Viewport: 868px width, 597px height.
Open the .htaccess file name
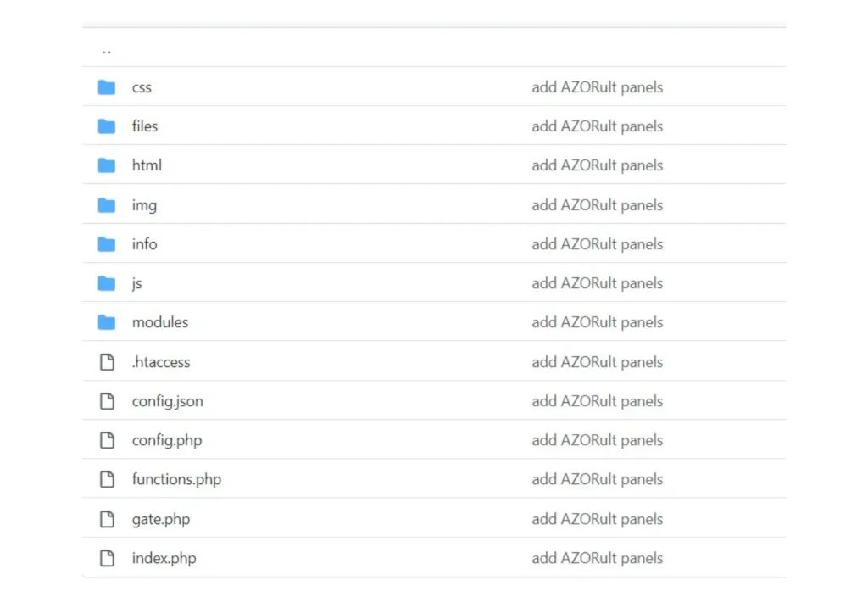(161, 362)
